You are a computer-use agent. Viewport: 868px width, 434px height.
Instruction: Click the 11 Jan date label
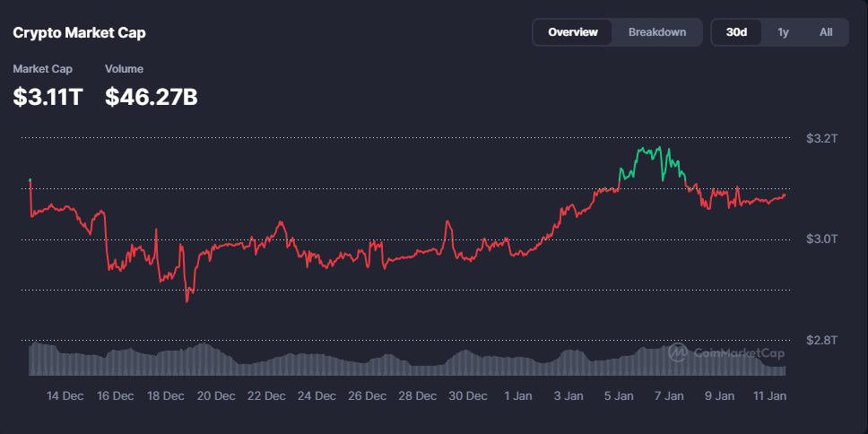click(x=769, y=395)
